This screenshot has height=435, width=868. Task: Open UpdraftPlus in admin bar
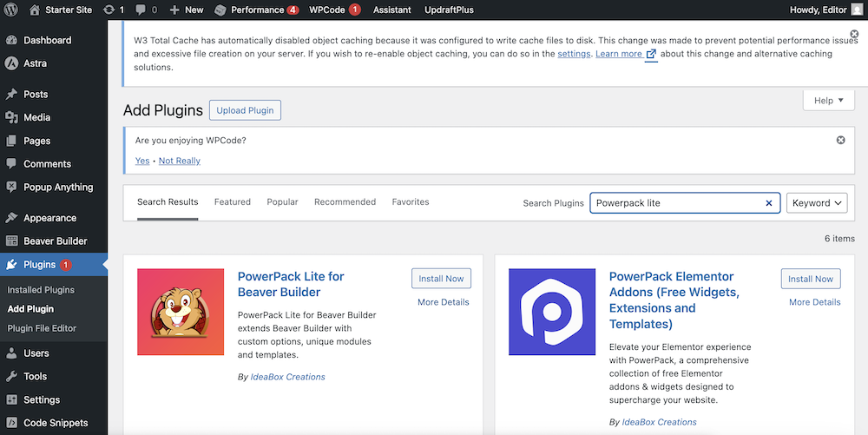449,10
